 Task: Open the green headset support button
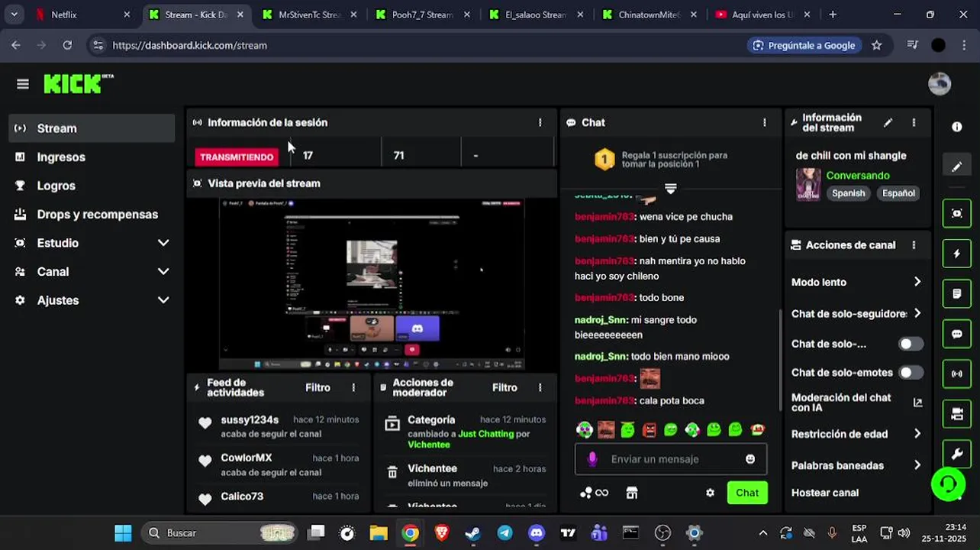(x=948, y=484)
